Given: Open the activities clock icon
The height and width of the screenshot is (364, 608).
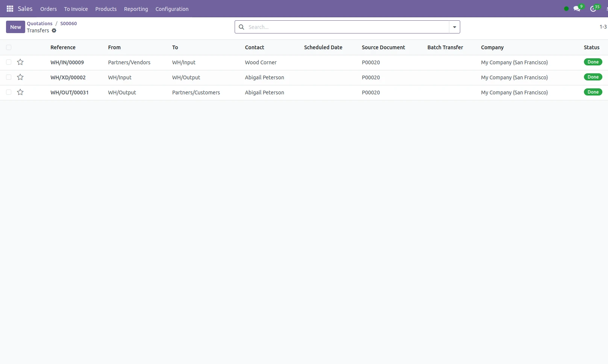Looking at the screenshot, I should 593,9.
